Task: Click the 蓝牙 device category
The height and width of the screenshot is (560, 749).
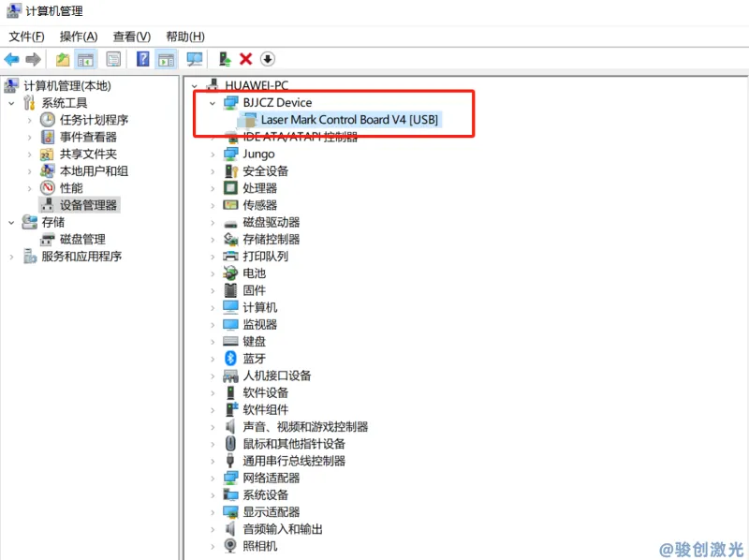Action: pos(254,359)
